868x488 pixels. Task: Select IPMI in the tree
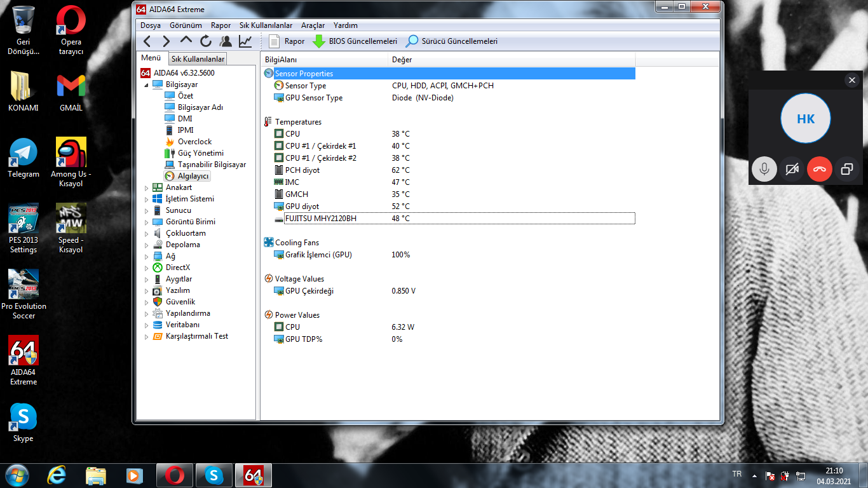click(186, 130)
